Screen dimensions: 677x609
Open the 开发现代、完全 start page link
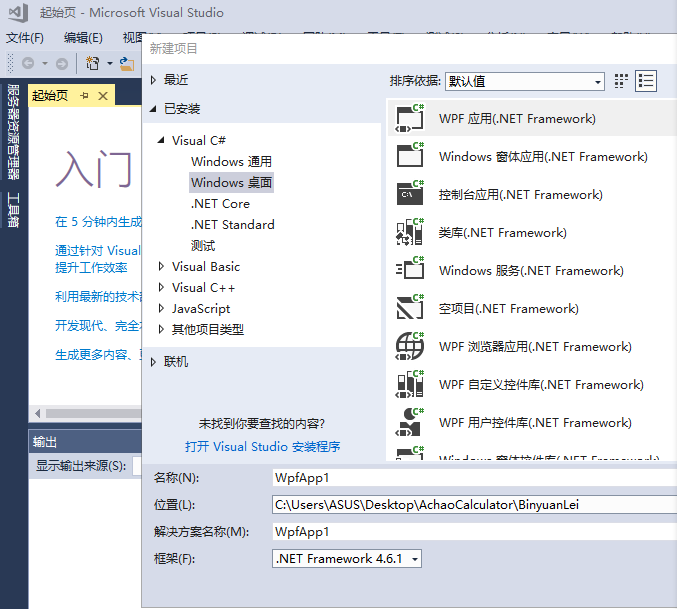coord(98,325)
